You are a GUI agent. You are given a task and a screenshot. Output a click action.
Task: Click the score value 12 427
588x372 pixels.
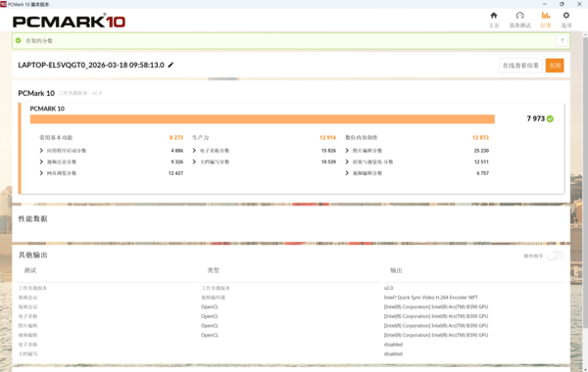tap(175, 173)
